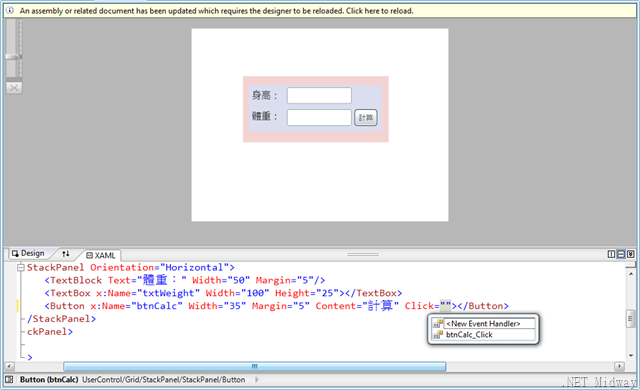Viewport: 640px width, 390px height.
Task: Click the info icon in notification bar
Action: [x=10, y=11]
